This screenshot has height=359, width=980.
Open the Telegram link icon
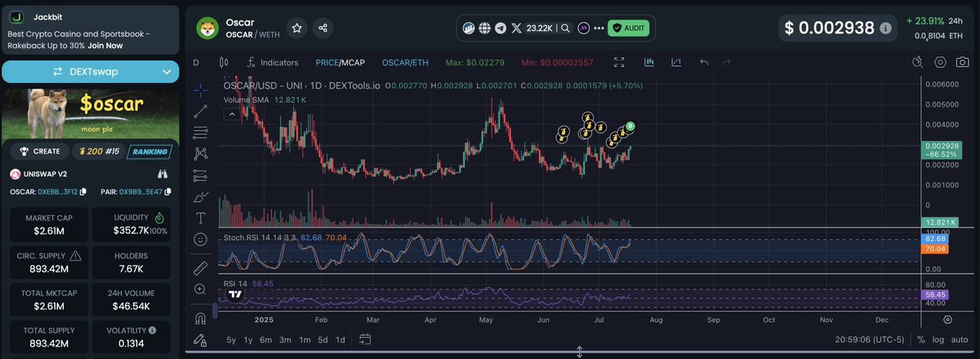click(501, 28)
